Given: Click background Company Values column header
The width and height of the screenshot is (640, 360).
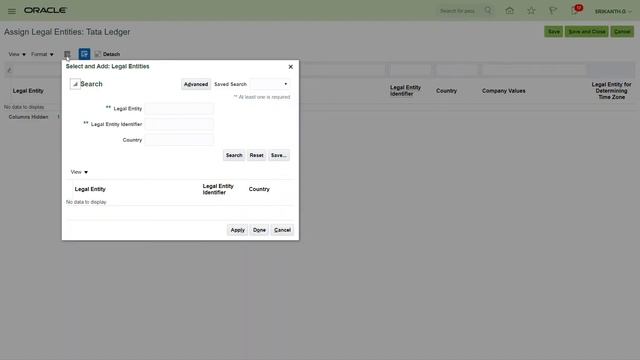Looking at the screenshot, I should tap(504, 91).
